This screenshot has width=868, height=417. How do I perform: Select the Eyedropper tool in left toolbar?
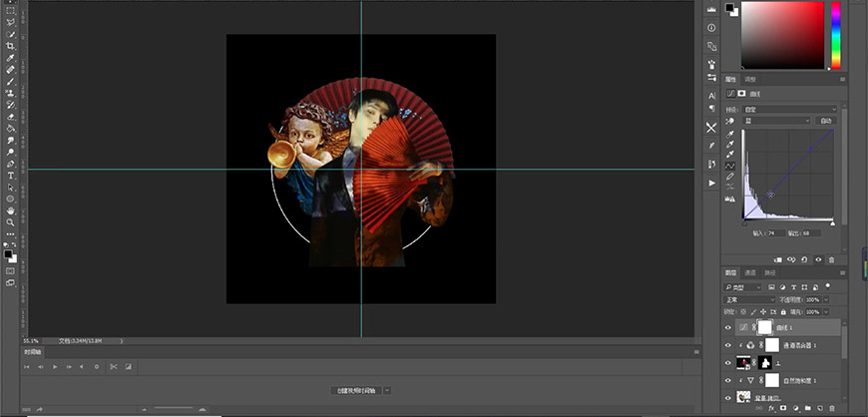tap(11, 58)
